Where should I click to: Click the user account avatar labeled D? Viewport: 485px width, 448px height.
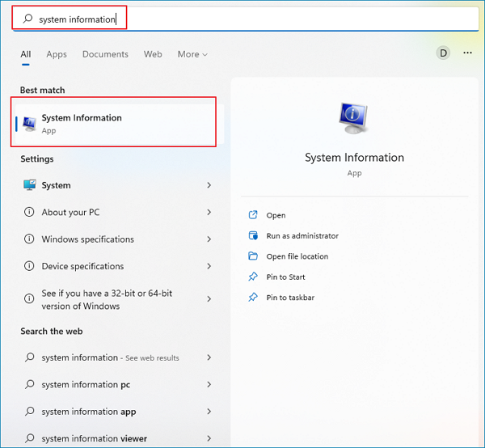pos(443,53)
